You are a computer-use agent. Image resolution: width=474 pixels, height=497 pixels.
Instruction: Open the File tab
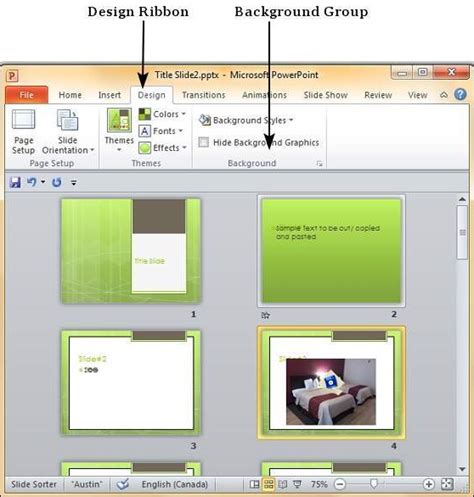pyautogui.click(x=26, y=95)
